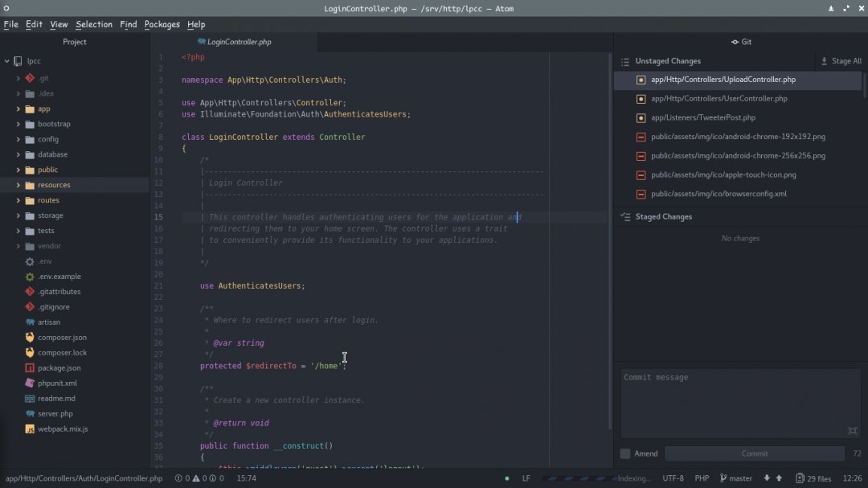
Task: Click the Indexing progress bar
Action: pyautogui.click(x=579, y=478)
